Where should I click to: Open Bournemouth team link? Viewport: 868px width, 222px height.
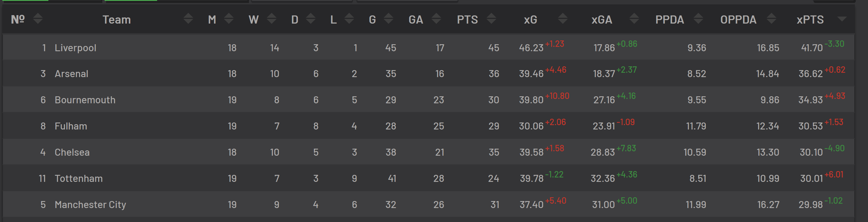point(85,100)
